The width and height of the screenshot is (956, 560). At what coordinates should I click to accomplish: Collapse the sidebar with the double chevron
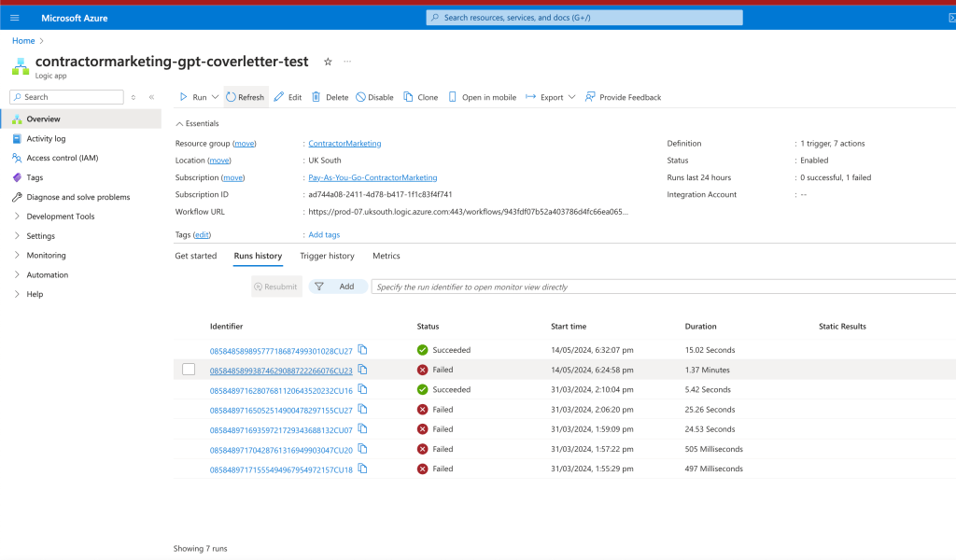click(152, 97)
